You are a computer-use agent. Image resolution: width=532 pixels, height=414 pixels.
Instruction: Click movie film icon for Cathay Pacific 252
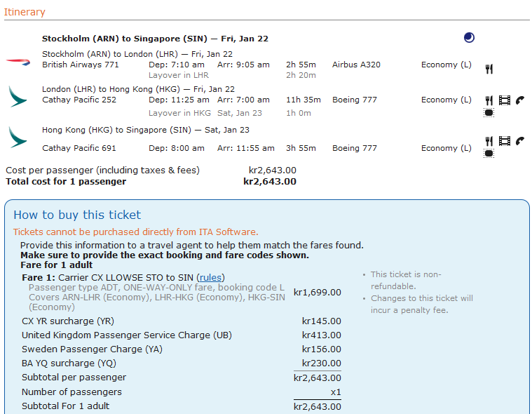tap(505, 100)
